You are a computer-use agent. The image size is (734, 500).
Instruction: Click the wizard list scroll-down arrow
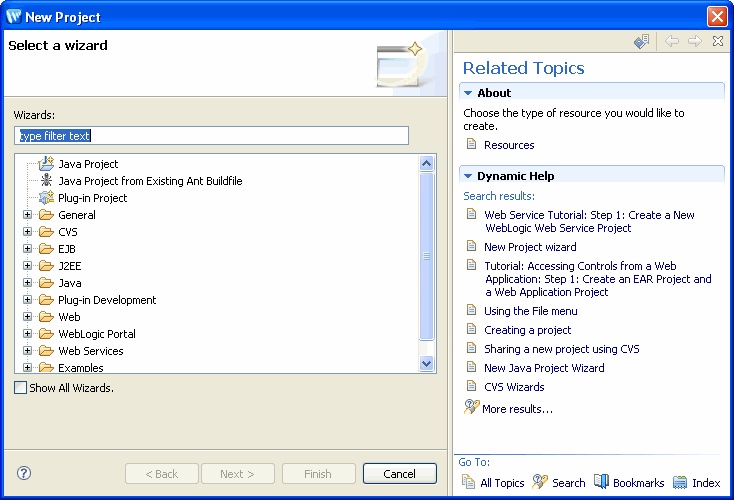[x=426, y=363]
